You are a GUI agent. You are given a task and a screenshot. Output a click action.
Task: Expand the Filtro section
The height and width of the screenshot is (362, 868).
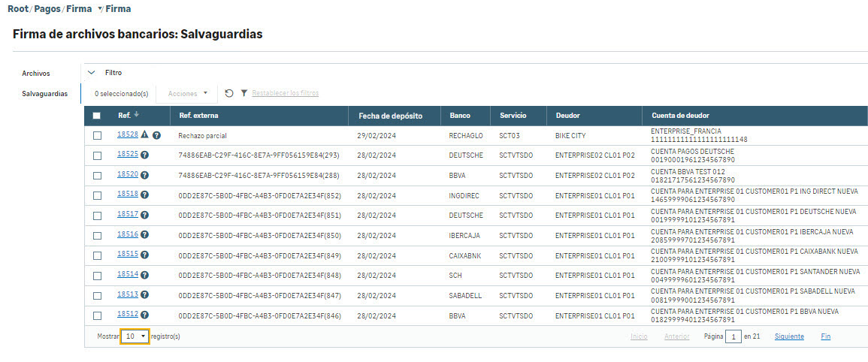pyautogui.click(x=92, y=73)
